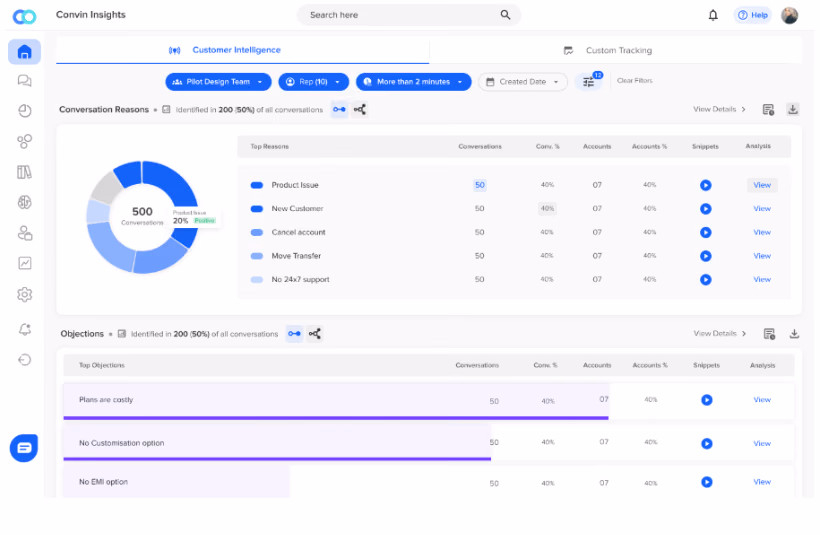Download Objections data
This screenshot has height=535, width=820.
[x=794, y=334]
